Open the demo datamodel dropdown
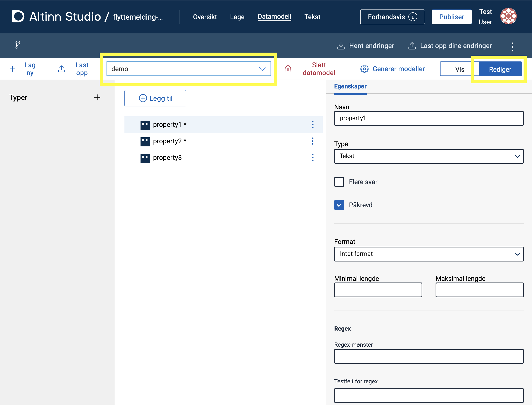The image size is (532, 405). [189, 69]
